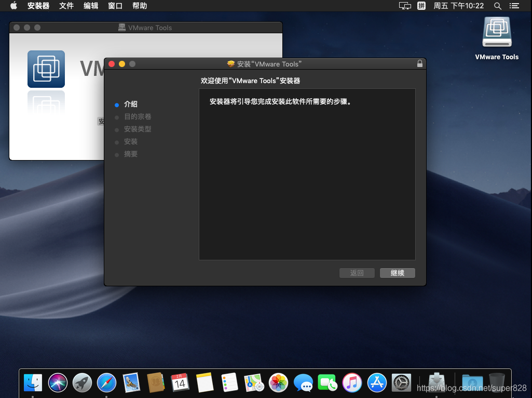Open Maps icon in Dock

click(x=254, y=383)
